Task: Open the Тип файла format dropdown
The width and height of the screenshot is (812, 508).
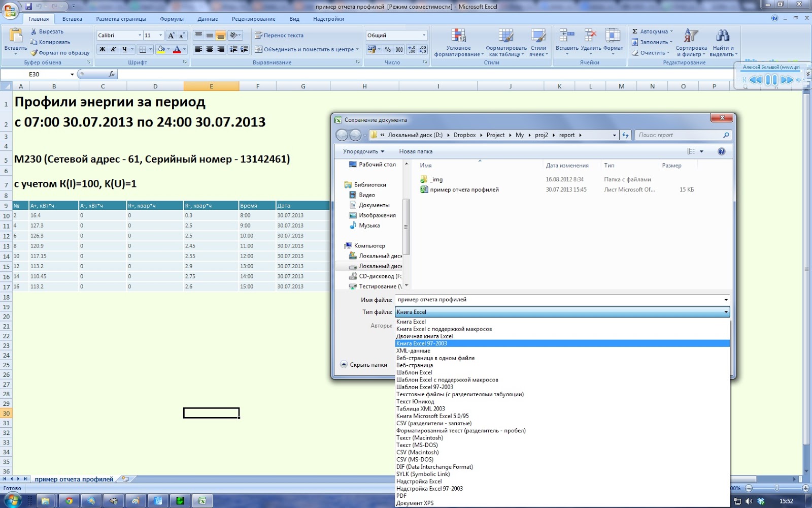Action: [725, 312]
